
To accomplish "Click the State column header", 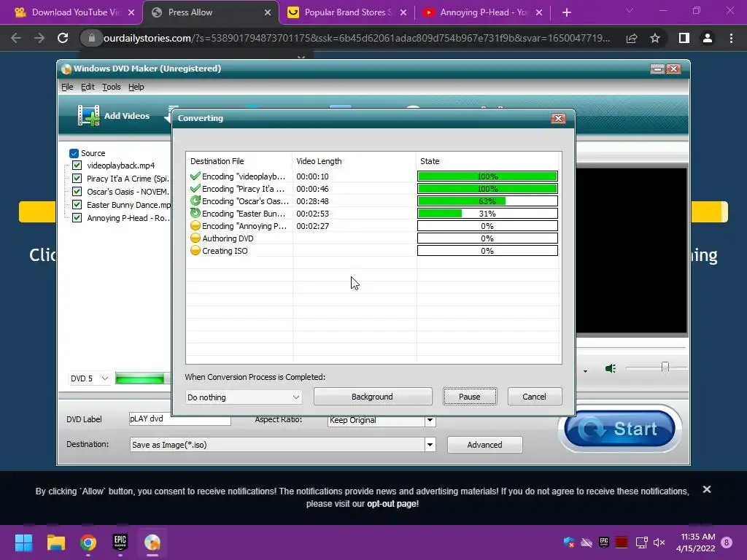I will coord(489,161).
